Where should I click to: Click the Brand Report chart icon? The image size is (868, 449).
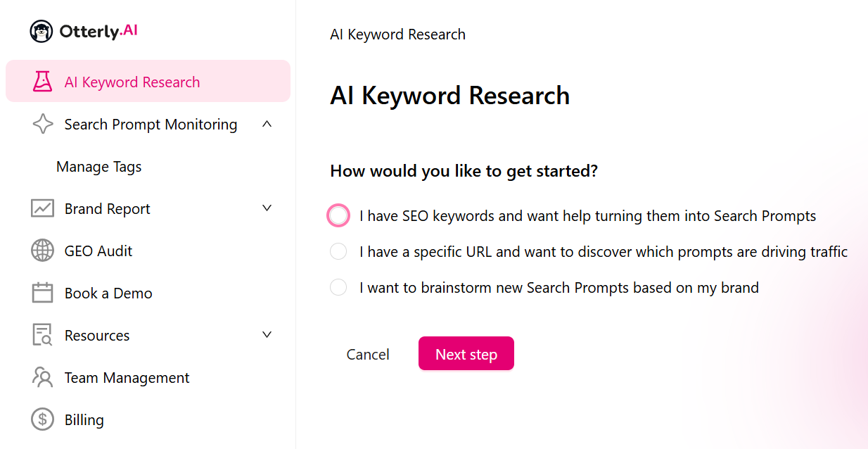point(42,209)
